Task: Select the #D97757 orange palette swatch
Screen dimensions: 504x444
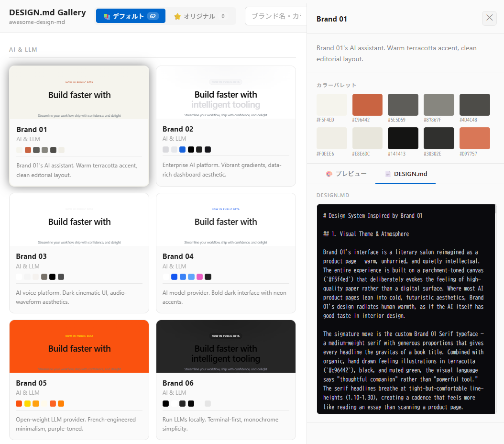Action: (x=474, y=138)
